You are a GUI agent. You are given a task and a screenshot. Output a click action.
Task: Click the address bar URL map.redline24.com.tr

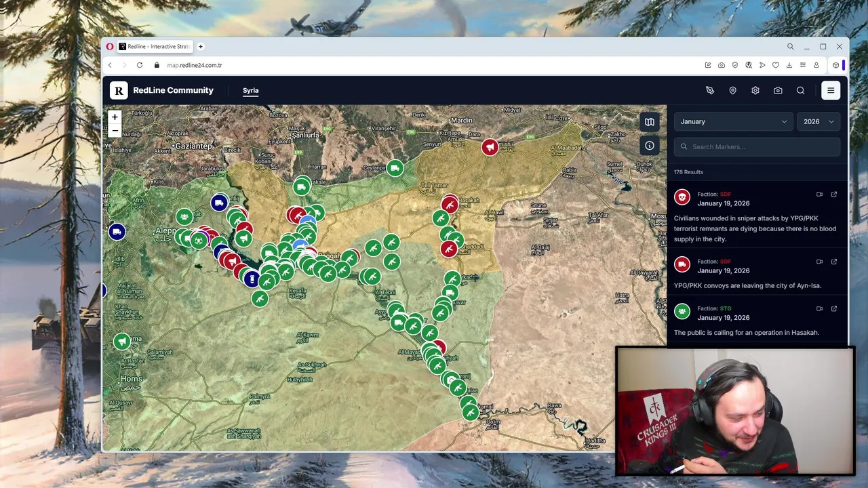click(x=195, y=65)
